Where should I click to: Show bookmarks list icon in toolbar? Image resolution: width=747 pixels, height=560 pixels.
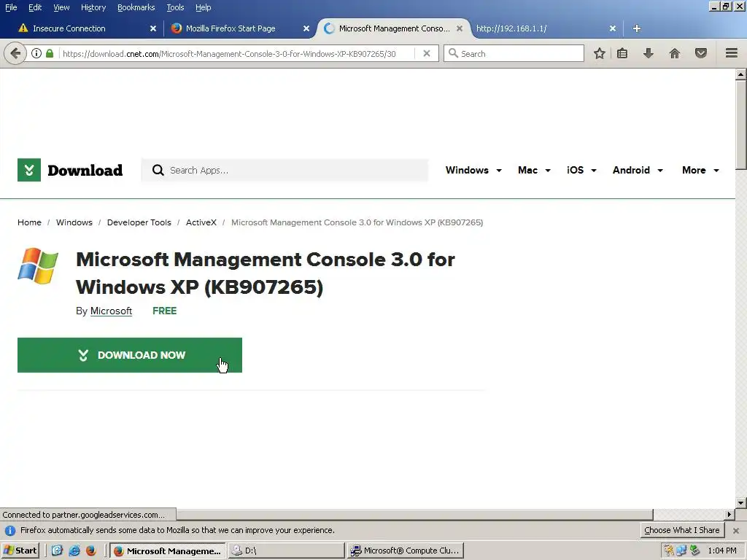[x=622, y=53]
